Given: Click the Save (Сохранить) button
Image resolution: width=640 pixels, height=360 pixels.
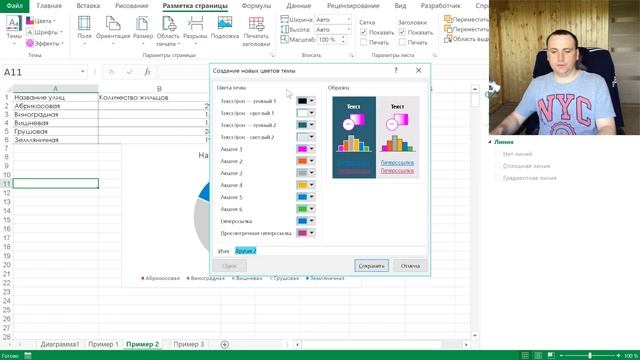Looking at the screenshot, I should [371, 266].
